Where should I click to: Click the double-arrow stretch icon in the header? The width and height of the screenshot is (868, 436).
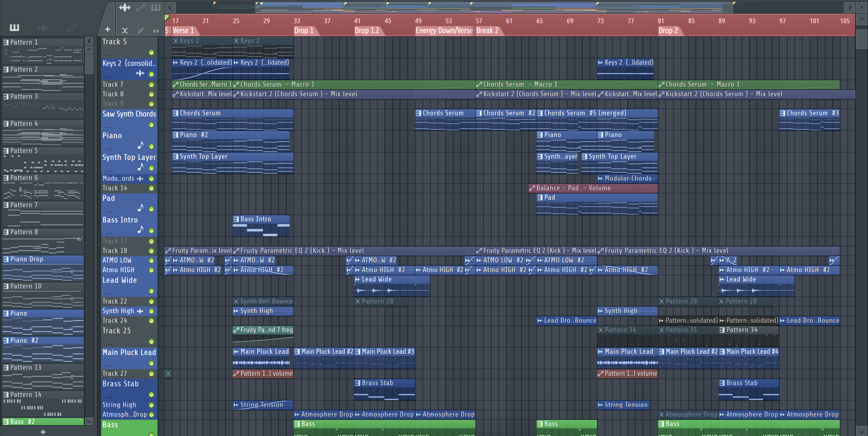[x=156, y=31]
